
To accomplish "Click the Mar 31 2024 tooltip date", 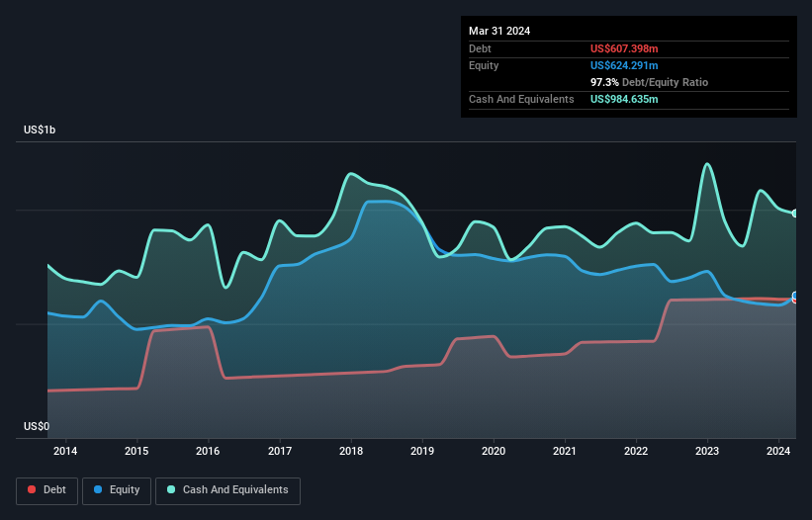I will tap(499, 31).
